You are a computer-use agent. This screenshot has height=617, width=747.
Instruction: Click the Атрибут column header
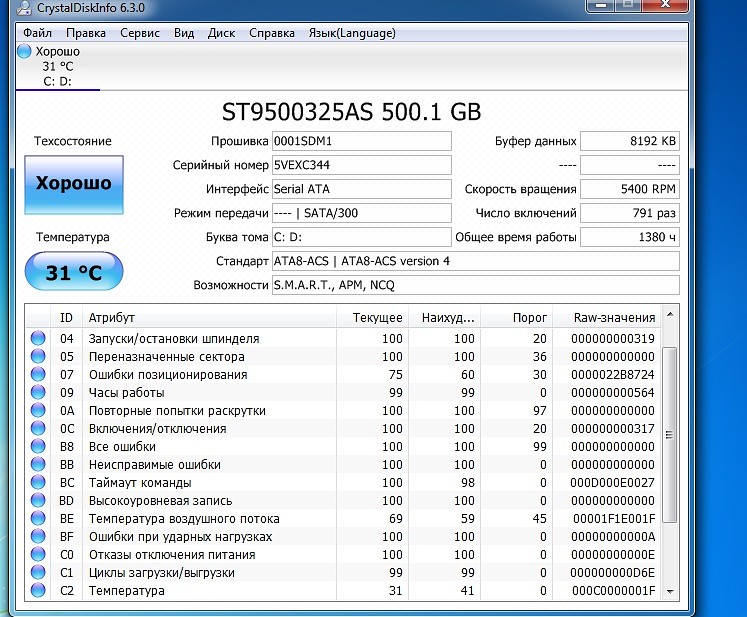(x=210, y=317)
